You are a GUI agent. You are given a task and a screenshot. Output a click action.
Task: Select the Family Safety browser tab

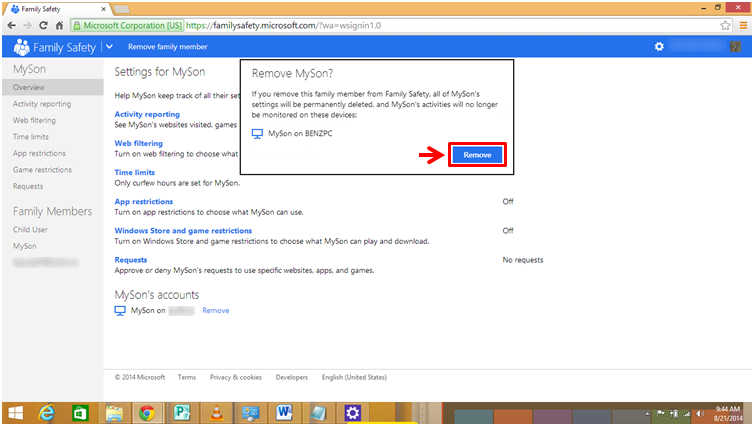(57, 9)
